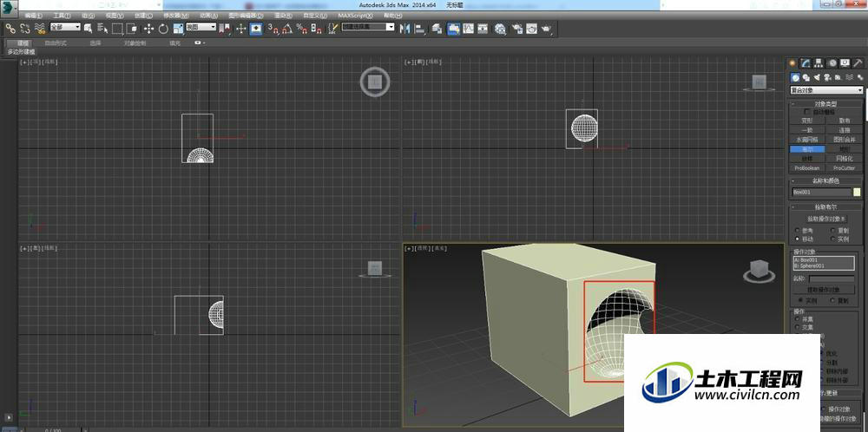
Task: Click the ProBoolean button
Action: click(807, 168)
